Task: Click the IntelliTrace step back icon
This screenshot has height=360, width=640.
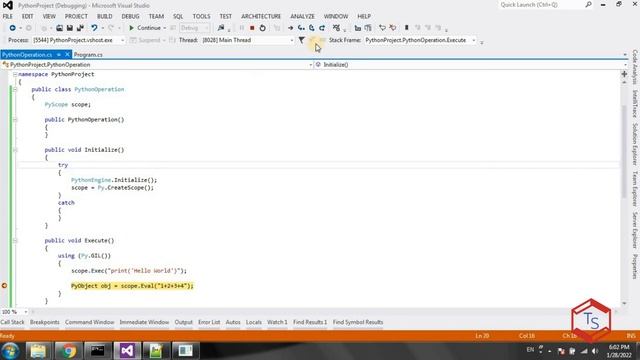Action: (x=382, y=28)
